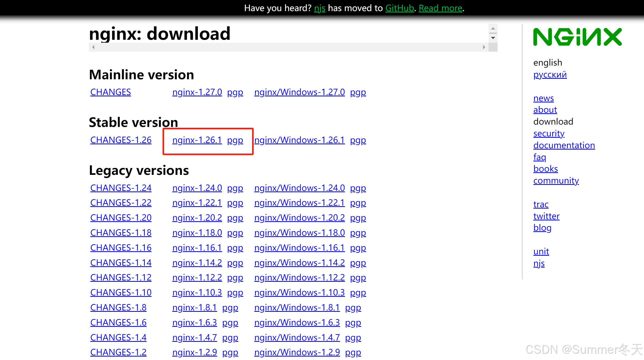Open the community sidebar link
The width and height of the screenshot is (644, 360).
pyautogui.click(x=556, y=181)
